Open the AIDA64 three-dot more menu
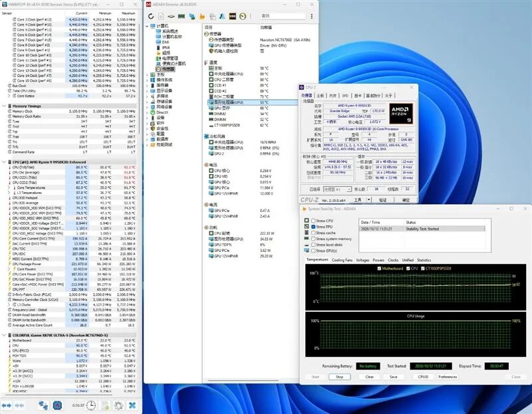The width and height of the screenshot is (532, 414). 311,16
